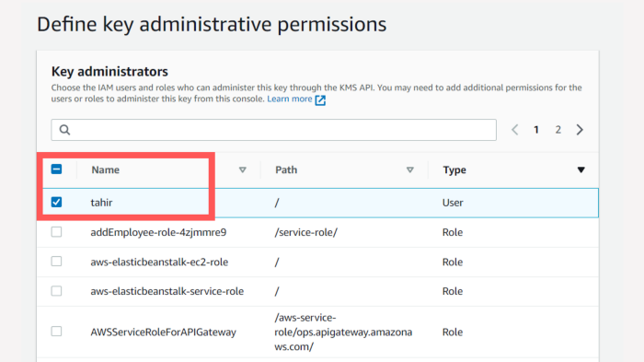Viewport: 644px width, 362px height.
Task: Uncheck the tahir user checkbox
Action: 57,202
